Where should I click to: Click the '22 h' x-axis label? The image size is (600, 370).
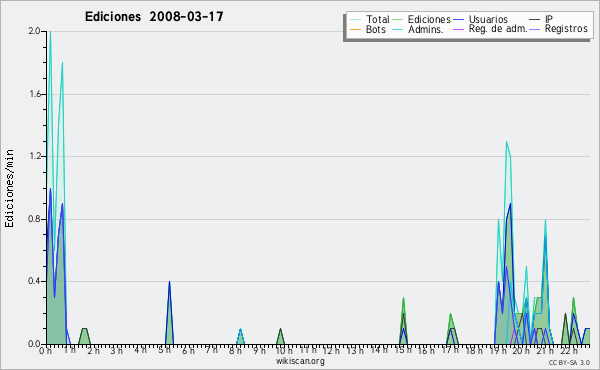[x=569, y=351]
